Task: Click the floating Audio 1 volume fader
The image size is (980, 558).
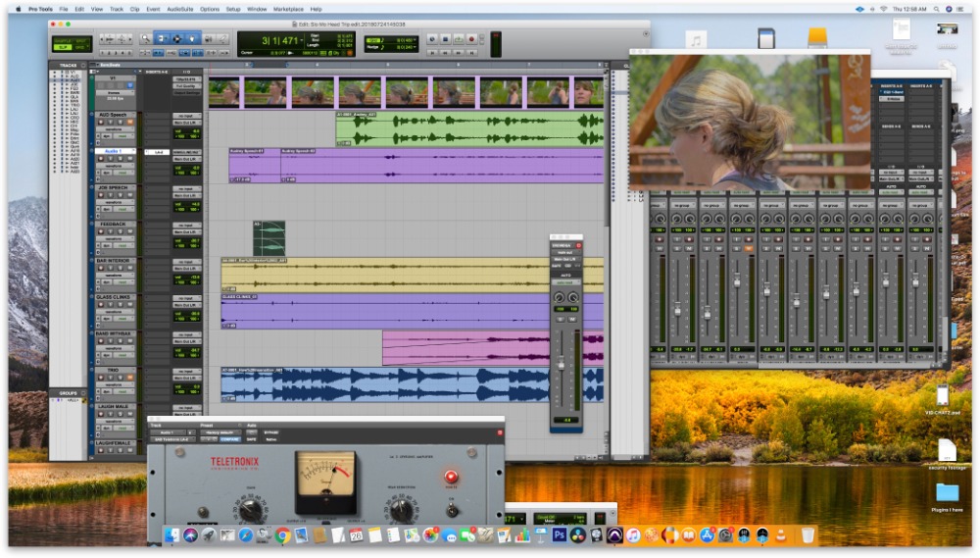Action: pyautogui.click(x=561, y=363)
